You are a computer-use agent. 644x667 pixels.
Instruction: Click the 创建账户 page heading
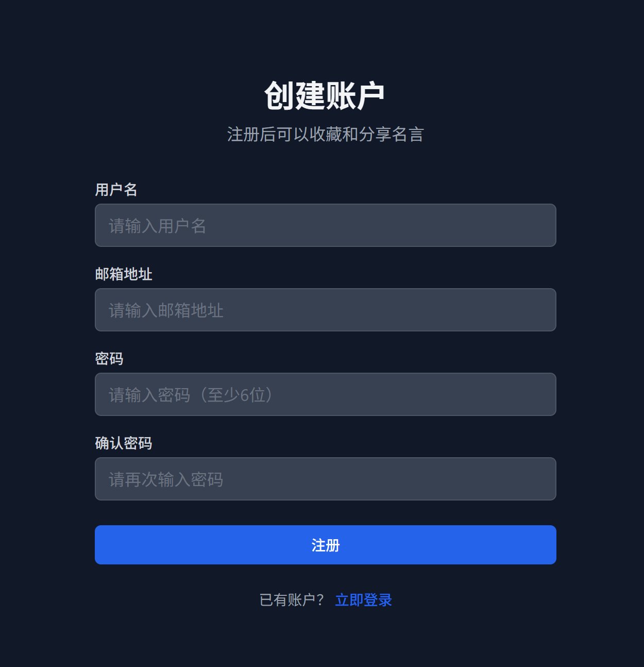point(325,96)
